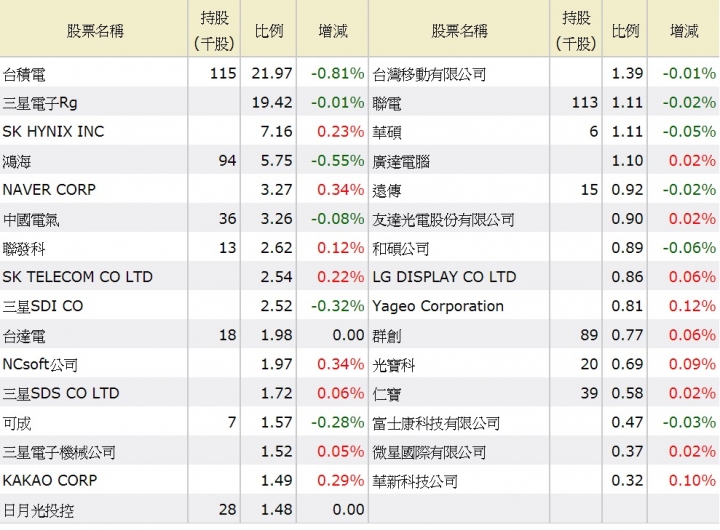Select 三星SDS CO LTD

coord(61,394)
